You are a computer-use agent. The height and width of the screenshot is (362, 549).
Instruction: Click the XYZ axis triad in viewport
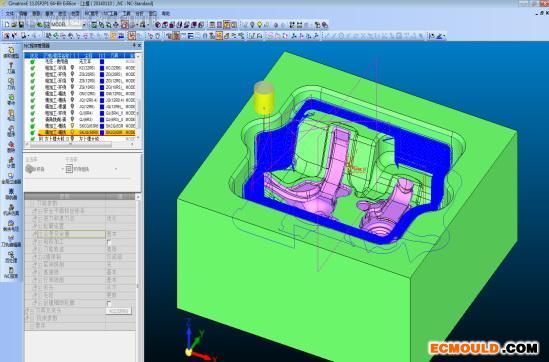click(199, 340)
